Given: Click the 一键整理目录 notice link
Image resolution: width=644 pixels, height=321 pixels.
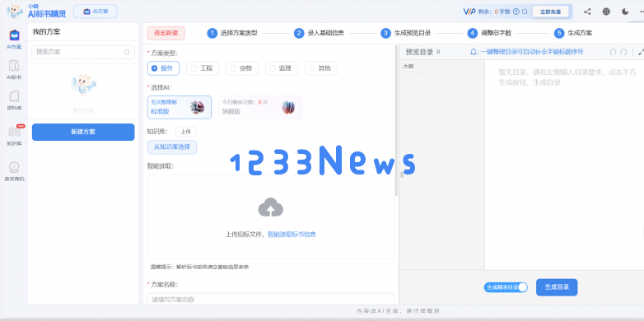Looking at the screenshot, I should click(x=532, y=52).
